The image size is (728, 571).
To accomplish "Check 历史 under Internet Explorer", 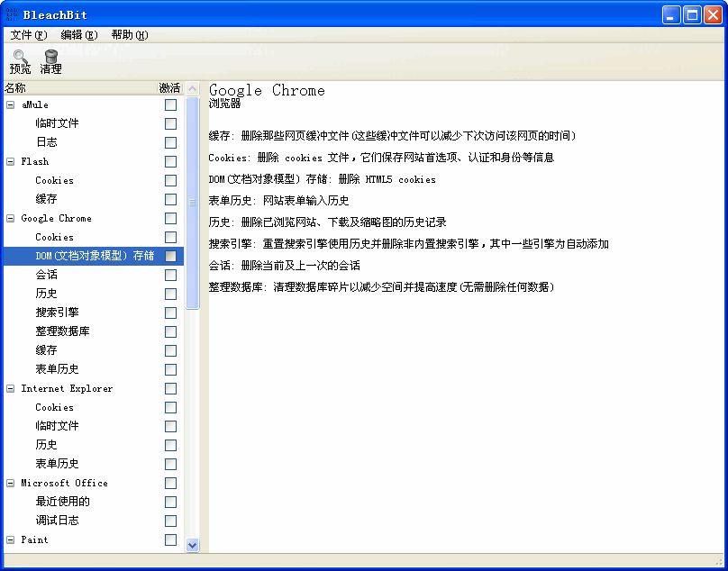I will tap(168, 445).
